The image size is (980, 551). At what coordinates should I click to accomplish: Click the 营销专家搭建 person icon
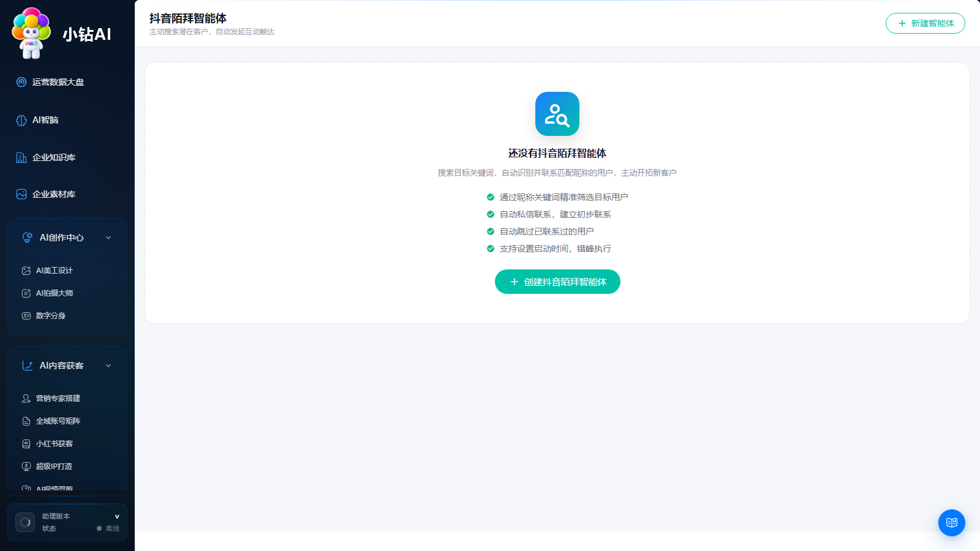pyautogui.click(x=26, y=399)
